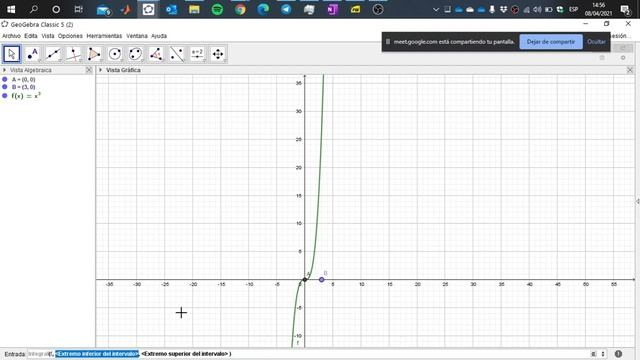
Task: Open Microsoft Edge from taskbar
Action: (263, 9)
